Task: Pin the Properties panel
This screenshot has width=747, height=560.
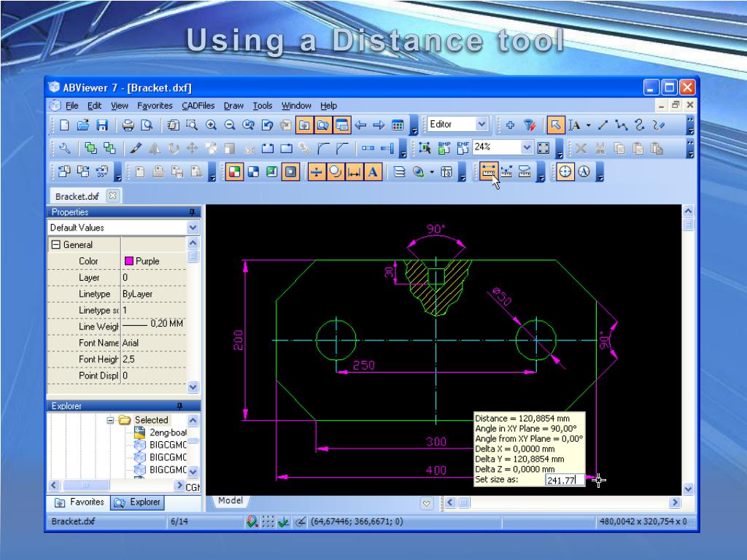Action: click(192, 212)
